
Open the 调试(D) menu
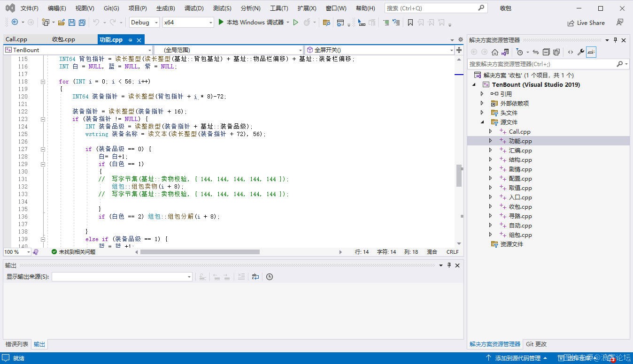194,8
